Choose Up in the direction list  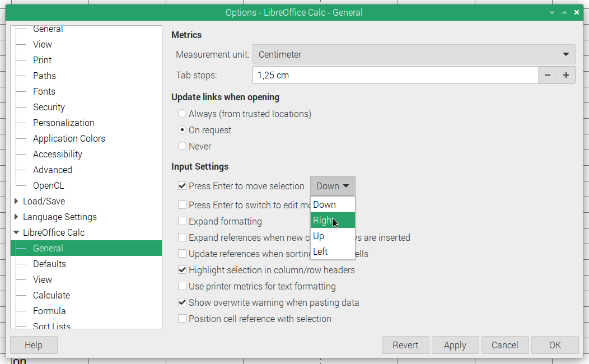click(333, 236)
